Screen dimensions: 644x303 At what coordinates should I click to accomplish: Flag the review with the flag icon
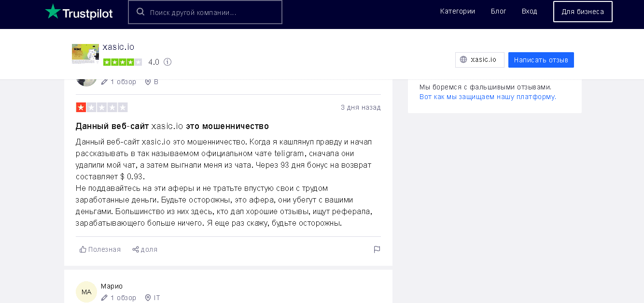[377, 249]
